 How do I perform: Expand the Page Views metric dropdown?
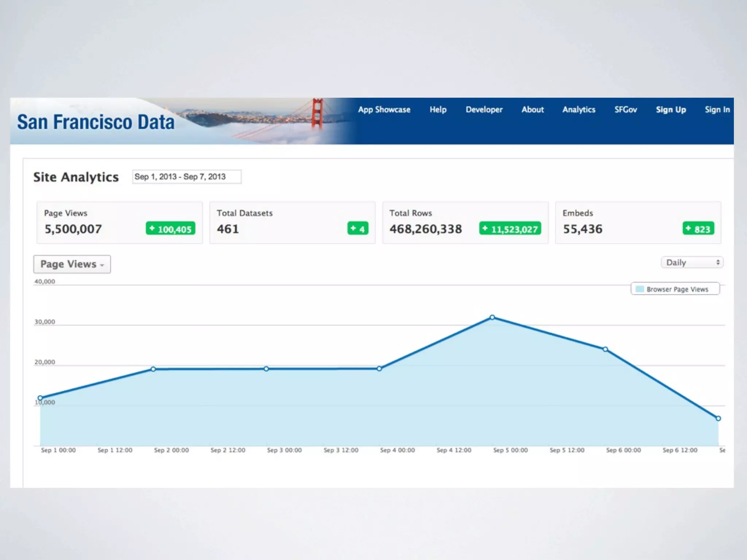point(72,264)
